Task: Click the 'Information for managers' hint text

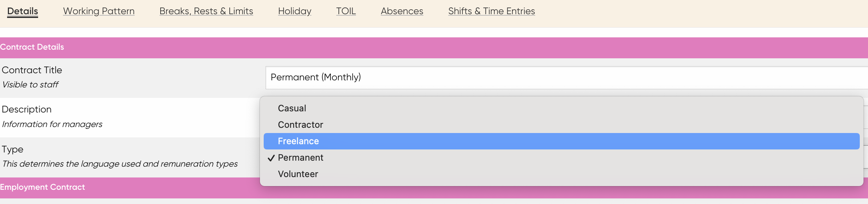Action: (x=52, y=124)
